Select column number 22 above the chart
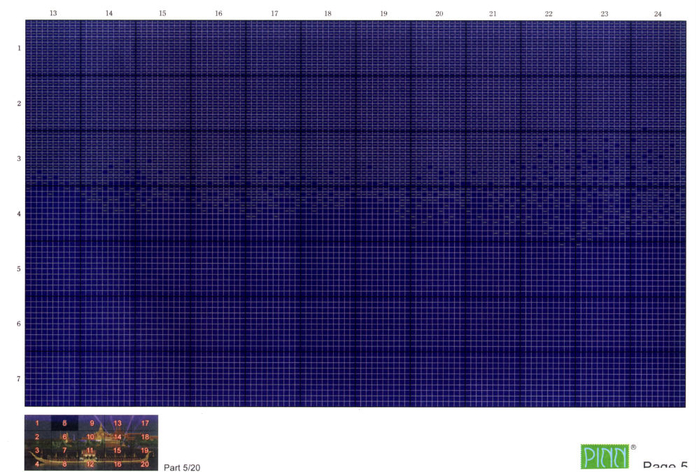 [548, 14]
